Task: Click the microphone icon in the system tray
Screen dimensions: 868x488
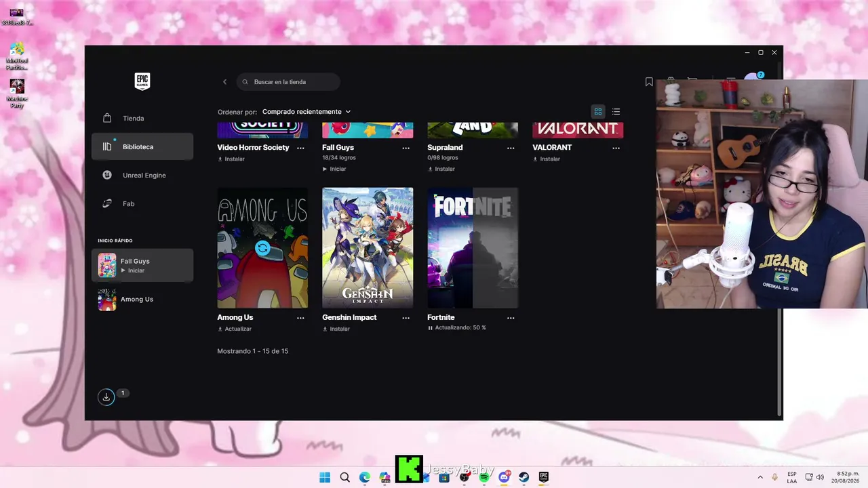Action: point(775,477)
